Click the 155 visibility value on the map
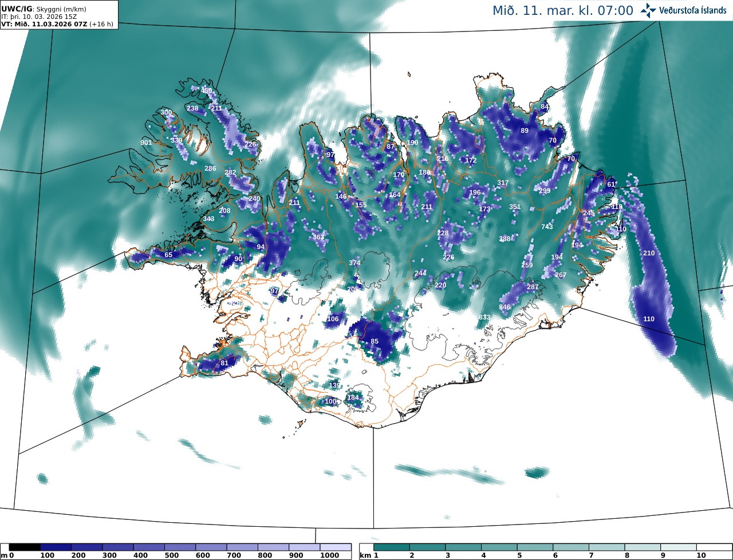The height and width of the screenshot is (560, 733). click(x=361, y=205)
